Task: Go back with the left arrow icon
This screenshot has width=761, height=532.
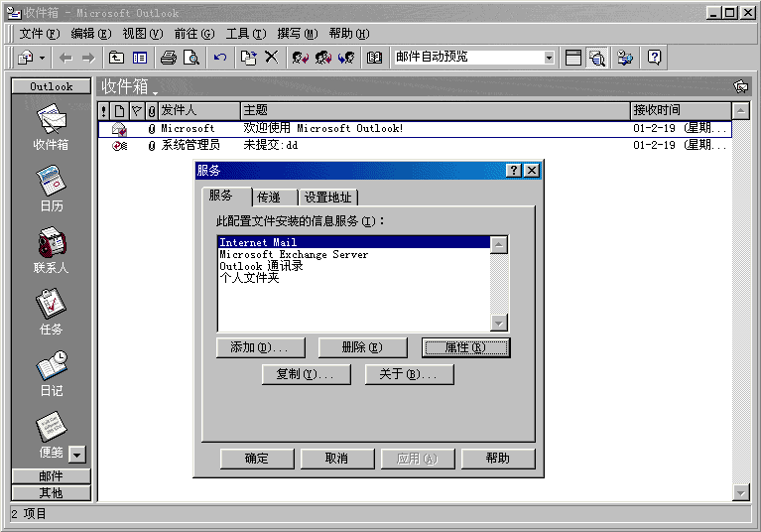Action: [x=65, y=58]
